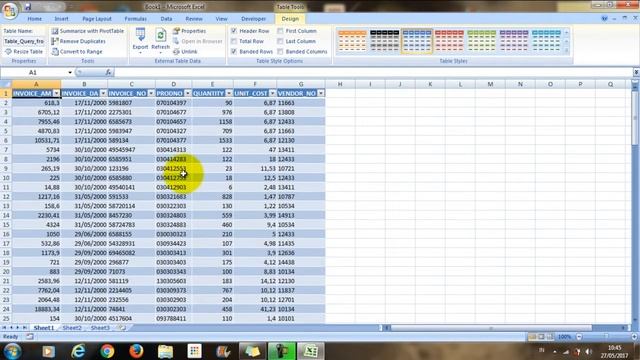Click Convert to Range tool

click(x=77, y=52)
